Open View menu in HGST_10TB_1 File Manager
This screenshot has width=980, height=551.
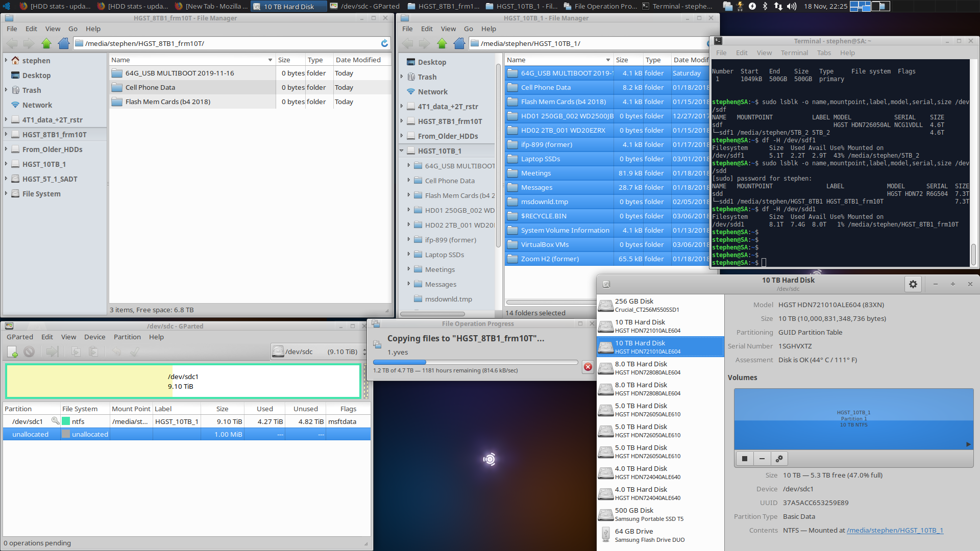[x=448, y=29]
